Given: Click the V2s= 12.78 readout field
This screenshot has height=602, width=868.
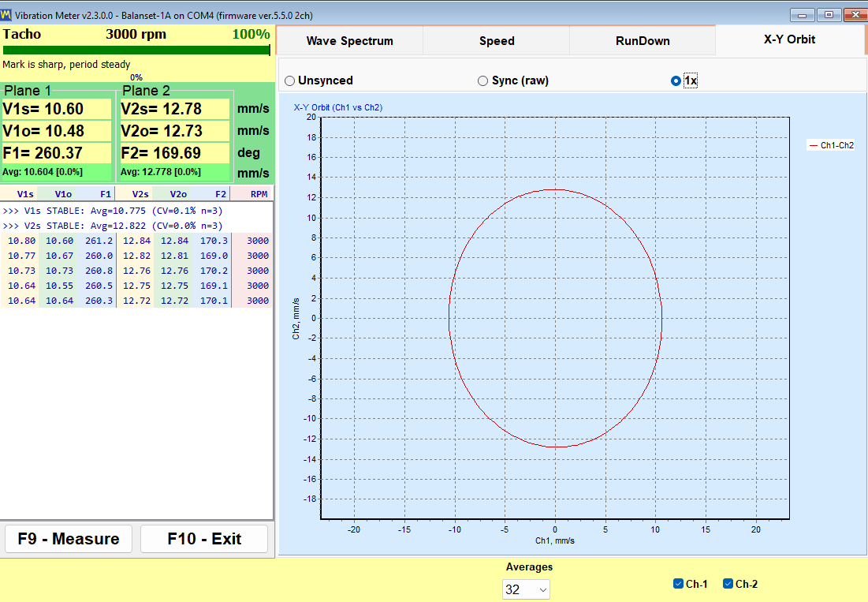Looking at the screenshot, I should (175, 109).
